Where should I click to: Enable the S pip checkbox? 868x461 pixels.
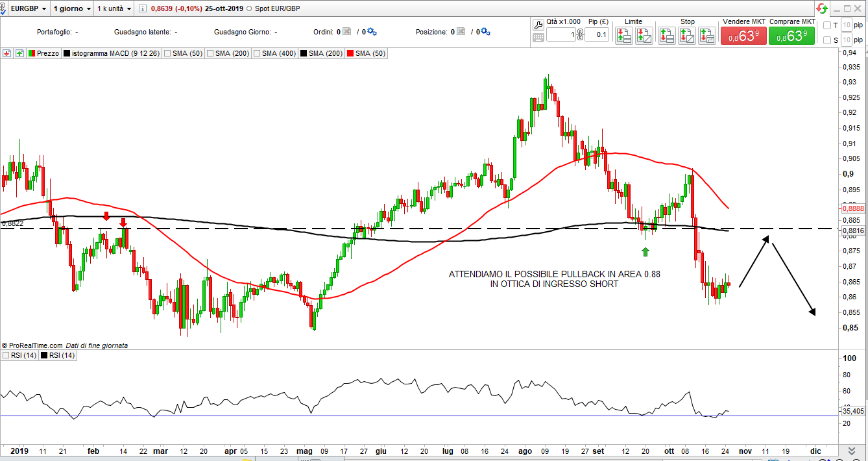pyautogui.click(x=827, y=40)
